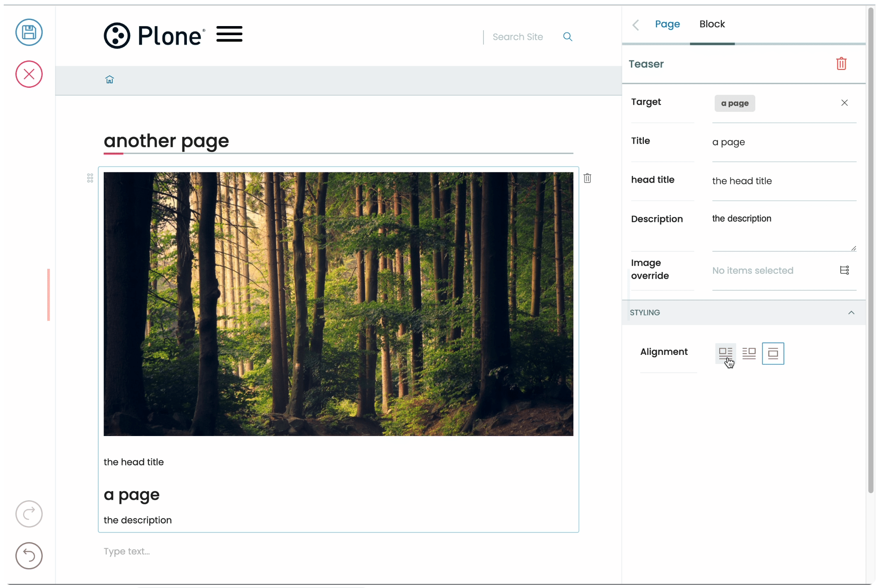Click the Alignment label

point(664,352)
